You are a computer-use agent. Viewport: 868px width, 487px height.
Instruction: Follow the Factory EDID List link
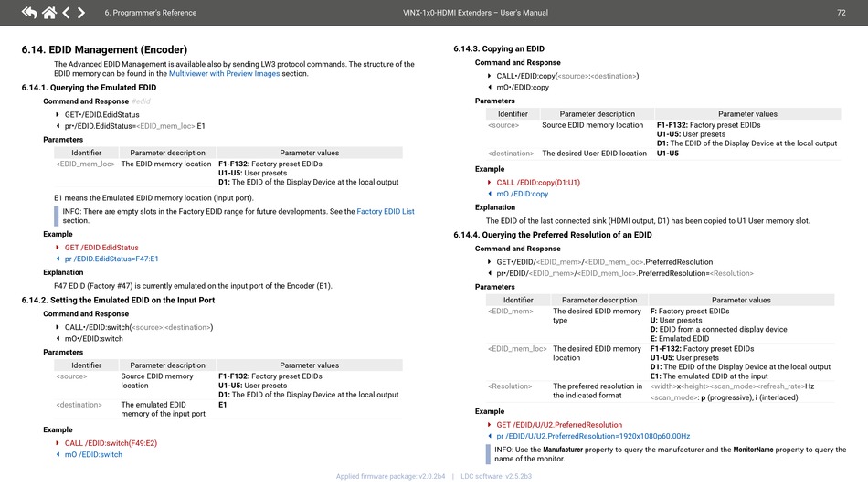[x=386, y=211]
